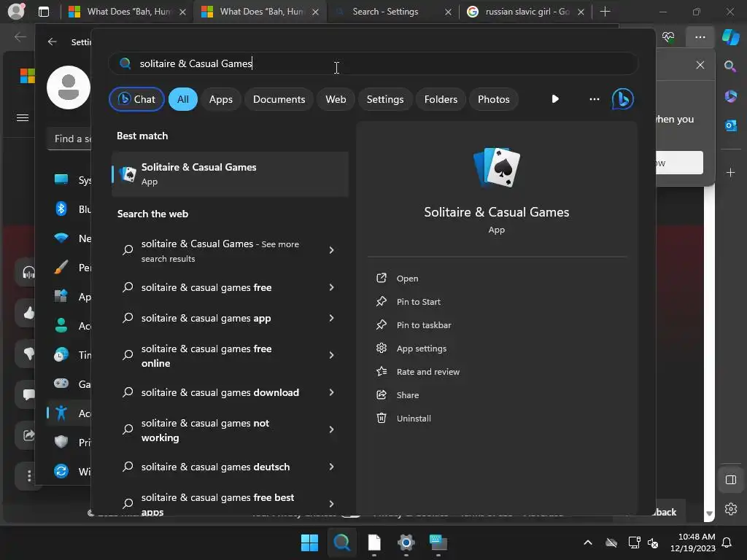Search web for 'solitaire & casual games download'

click(x=220, y=392)
